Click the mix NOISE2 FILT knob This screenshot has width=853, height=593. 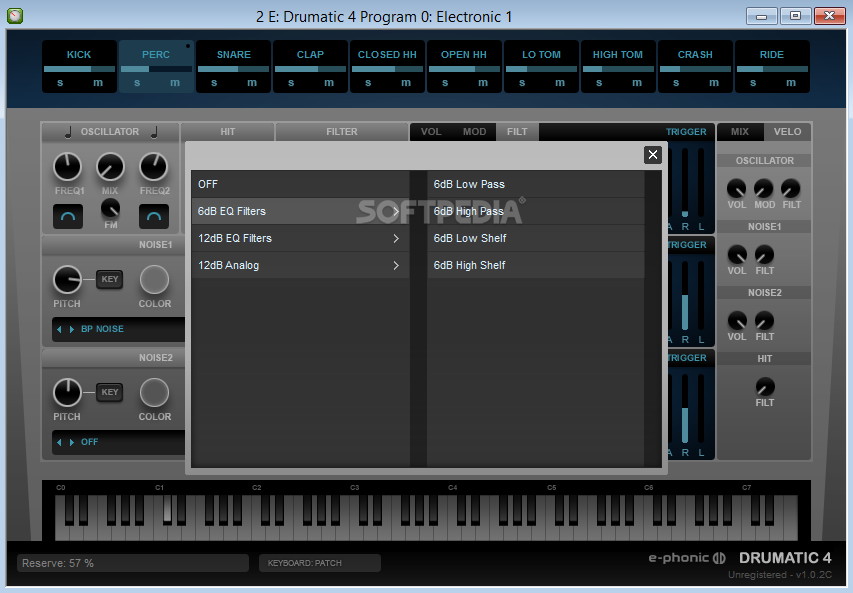[764, 320]
